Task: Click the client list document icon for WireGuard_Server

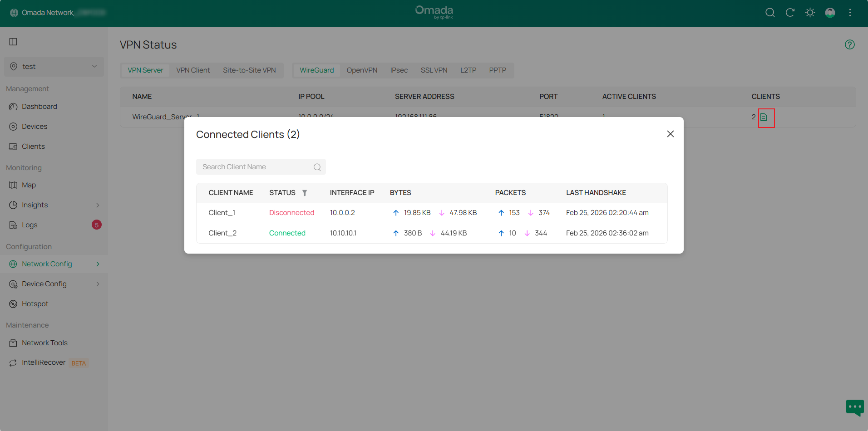Action: tap(766, 118)
